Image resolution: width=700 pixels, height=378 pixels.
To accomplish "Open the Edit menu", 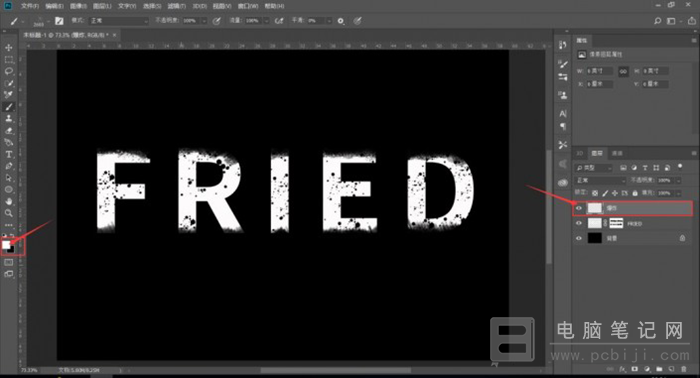I will [x=54, y=6].
